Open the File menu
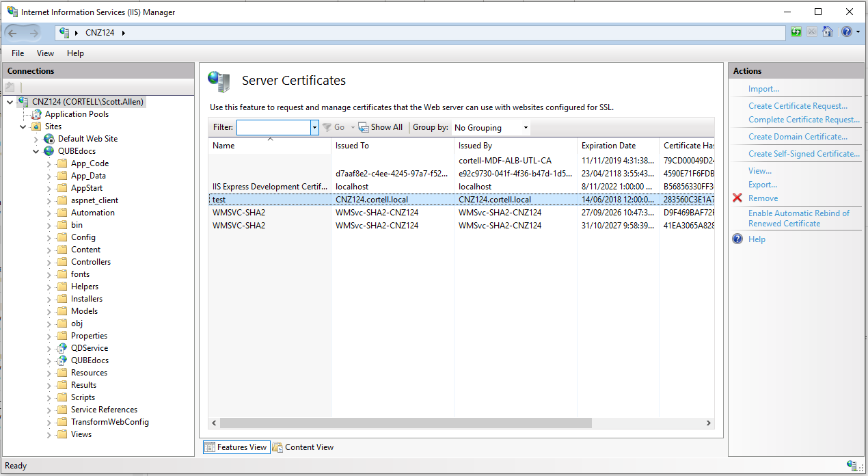The width and height of the screenshot is (868, 476). [x=18, y=53]
